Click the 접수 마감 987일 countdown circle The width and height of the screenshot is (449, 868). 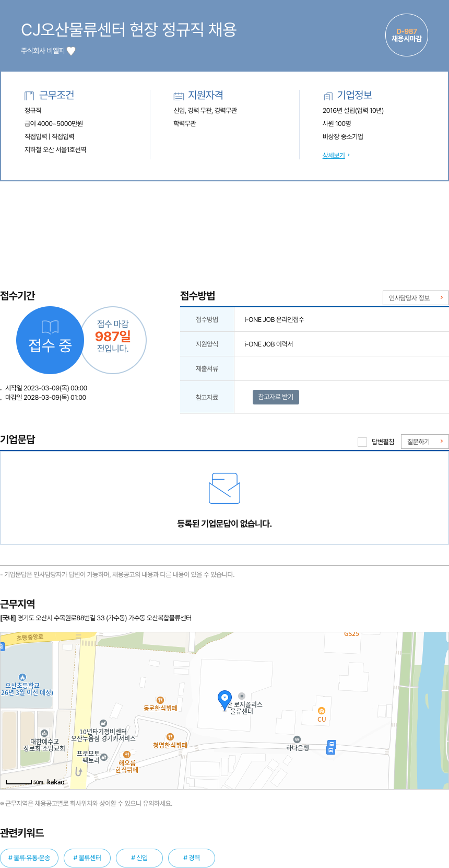point(113,340)
